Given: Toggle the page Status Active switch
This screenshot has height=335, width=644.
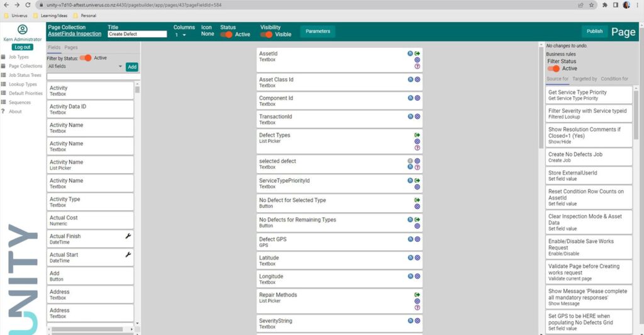Looking at the screenshot, I should (226, 35).
